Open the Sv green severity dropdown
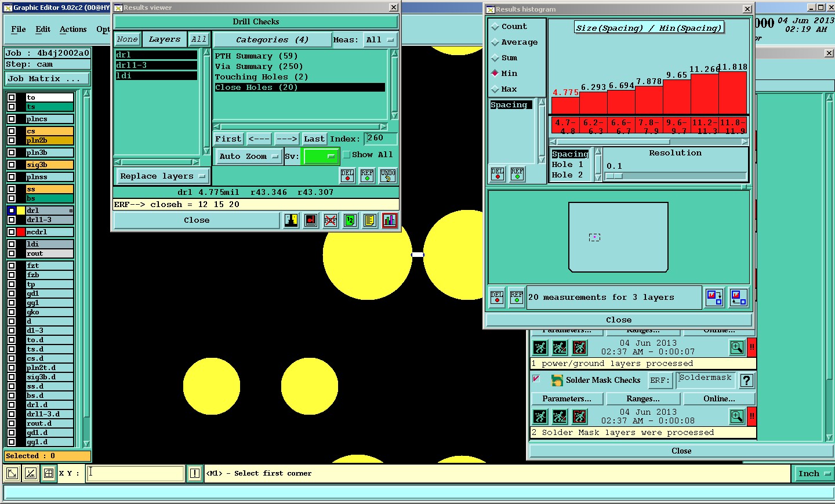Screen dimensions: 835x504 coord(321,156)
